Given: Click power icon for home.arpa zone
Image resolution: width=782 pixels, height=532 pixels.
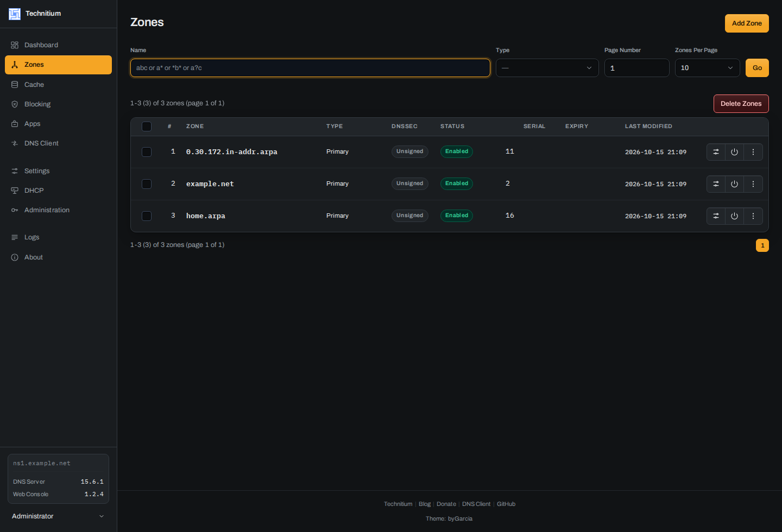Looking at the screenshot, I should tap(734, 216).
